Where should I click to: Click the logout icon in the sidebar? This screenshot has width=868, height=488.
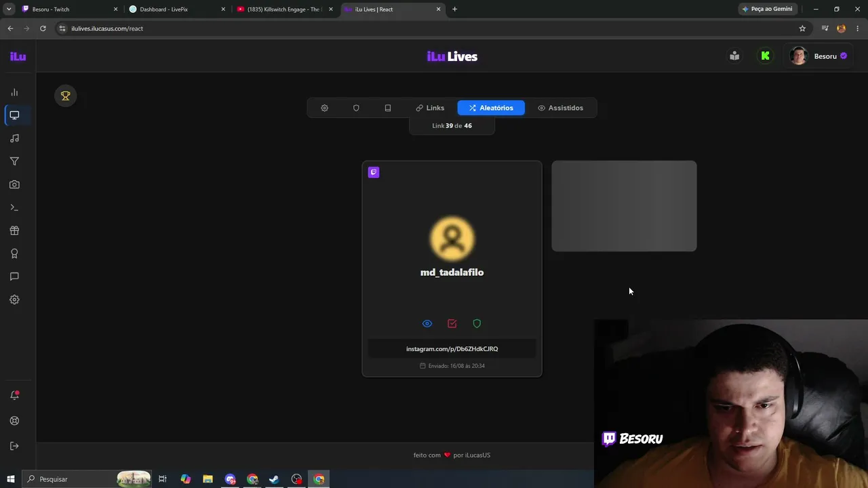click(x=14, y=446)
